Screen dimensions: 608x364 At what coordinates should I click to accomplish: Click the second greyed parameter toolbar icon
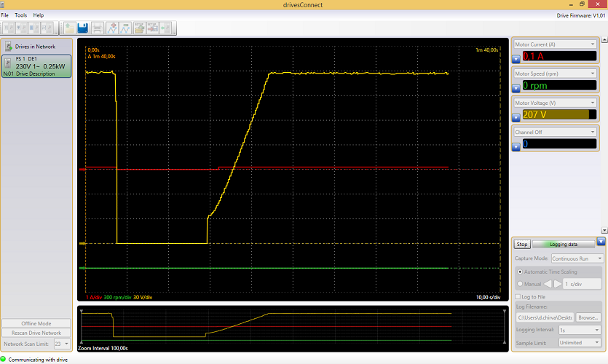pos(22,28)
